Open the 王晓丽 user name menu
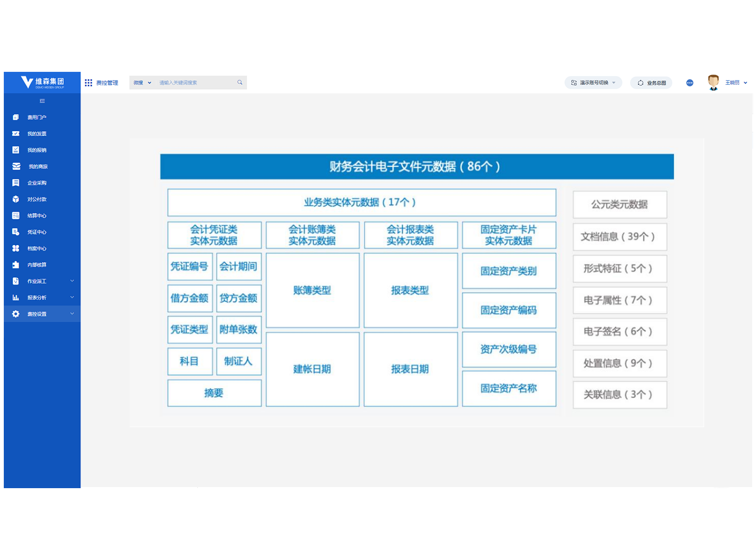Image resolution: width=756 pixels, height=540 pixels. point(733,83)
